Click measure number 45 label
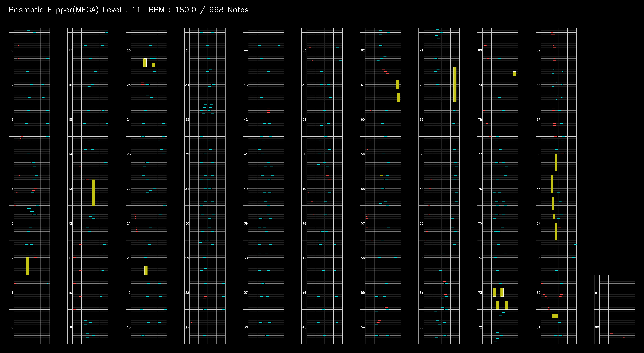The image size is (644, 353). point(304,327)
